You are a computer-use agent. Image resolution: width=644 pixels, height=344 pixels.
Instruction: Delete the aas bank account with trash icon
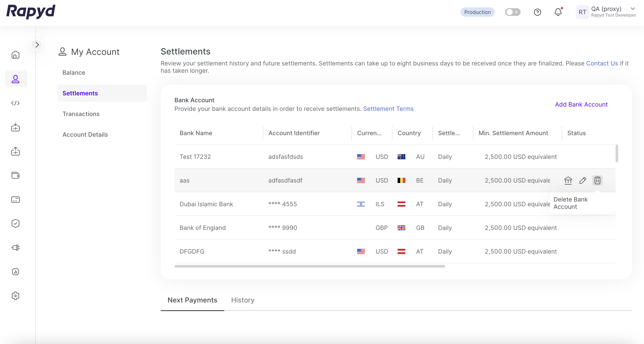click(597, 180)
